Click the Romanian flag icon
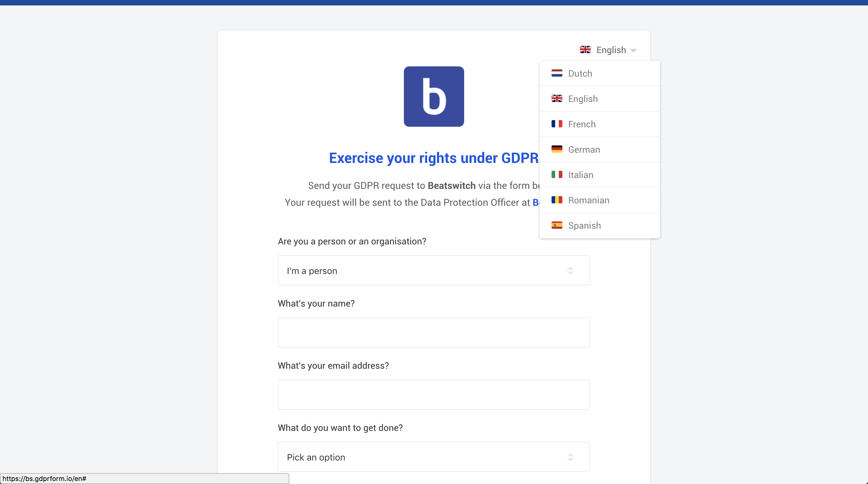The image size is (868, 484). (x=557, y=200)
